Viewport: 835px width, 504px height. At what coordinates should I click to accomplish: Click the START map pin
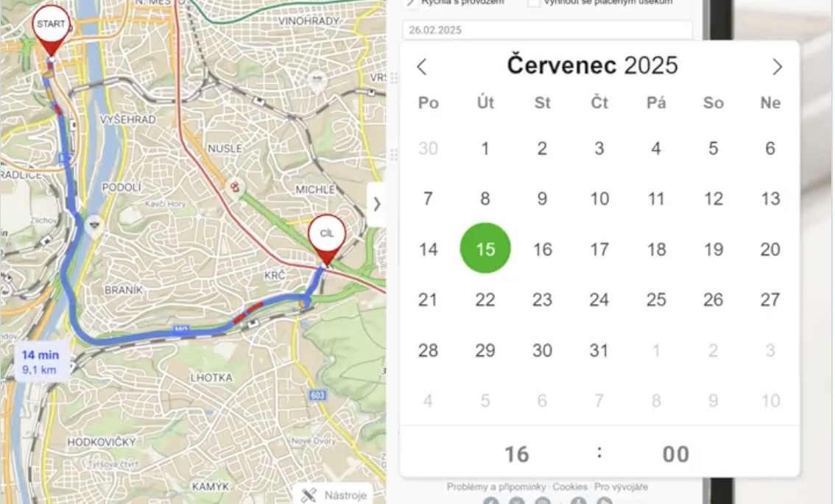[51, 31]
